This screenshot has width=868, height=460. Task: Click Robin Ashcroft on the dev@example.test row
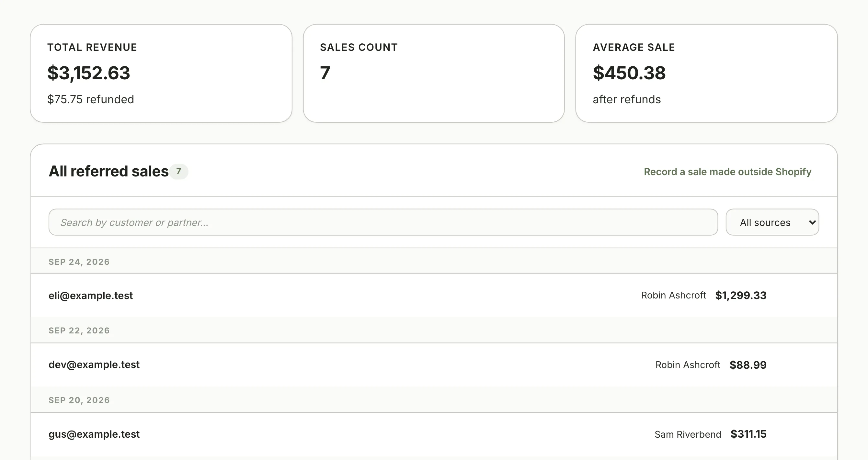pos(687,365)
